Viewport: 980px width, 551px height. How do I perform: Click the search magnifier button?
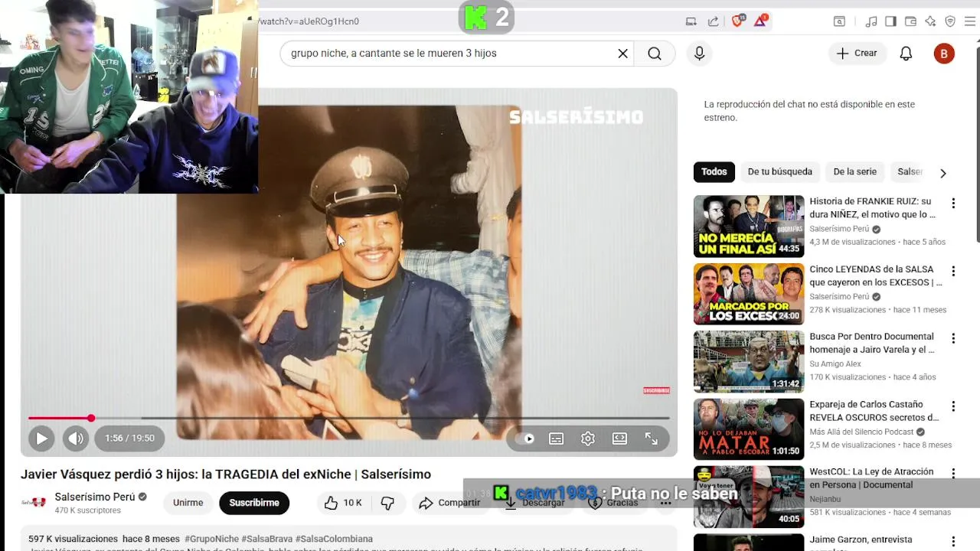(655, 54)
